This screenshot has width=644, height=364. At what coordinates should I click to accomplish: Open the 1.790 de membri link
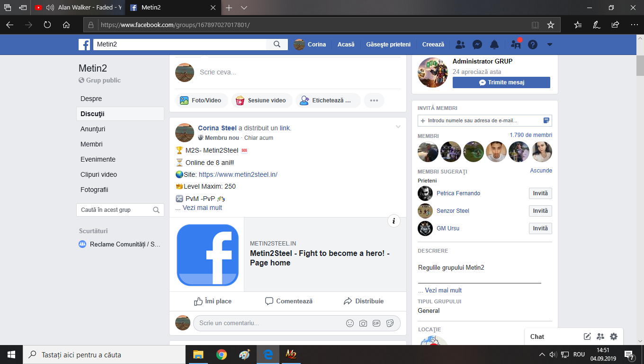531,135
